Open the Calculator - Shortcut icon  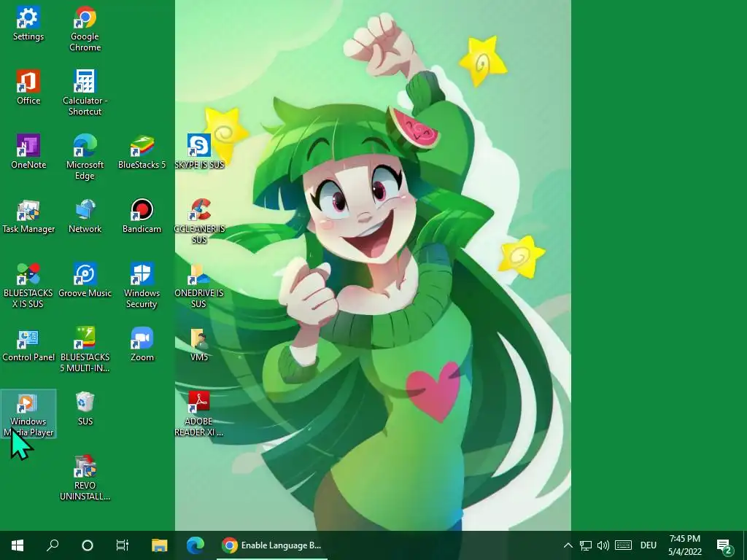tap(85, 93)
